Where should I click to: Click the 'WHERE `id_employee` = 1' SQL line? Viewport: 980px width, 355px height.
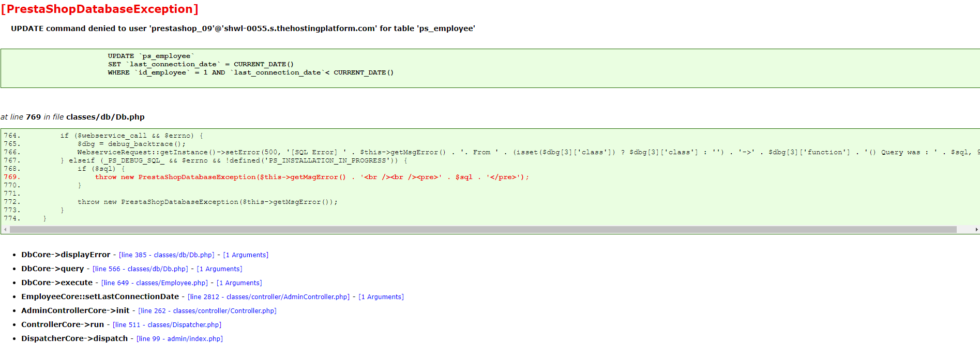(251, 72)
